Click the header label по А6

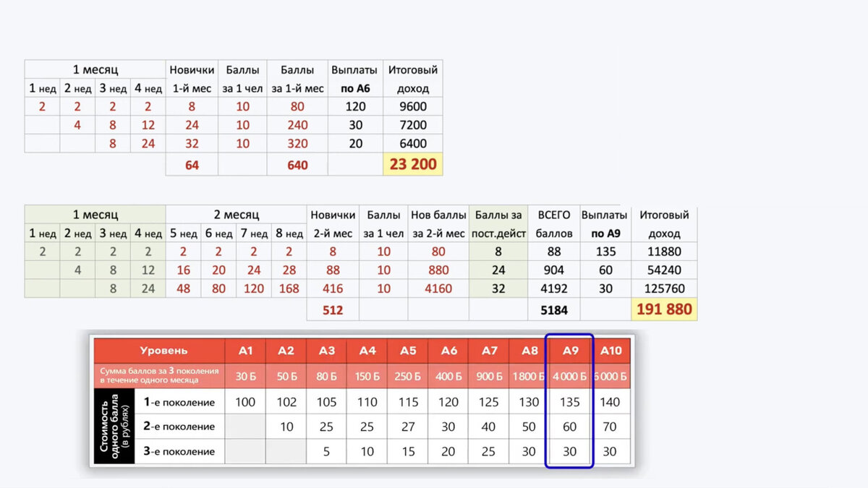[x=354, y=88]
